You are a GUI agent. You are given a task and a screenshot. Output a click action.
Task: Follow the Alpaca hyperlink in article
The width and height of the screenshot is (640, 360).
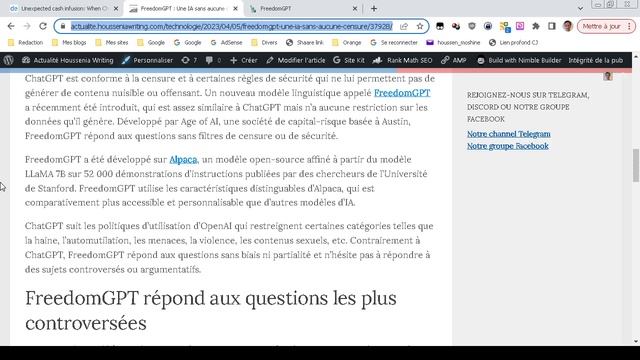tap(183, 160)
